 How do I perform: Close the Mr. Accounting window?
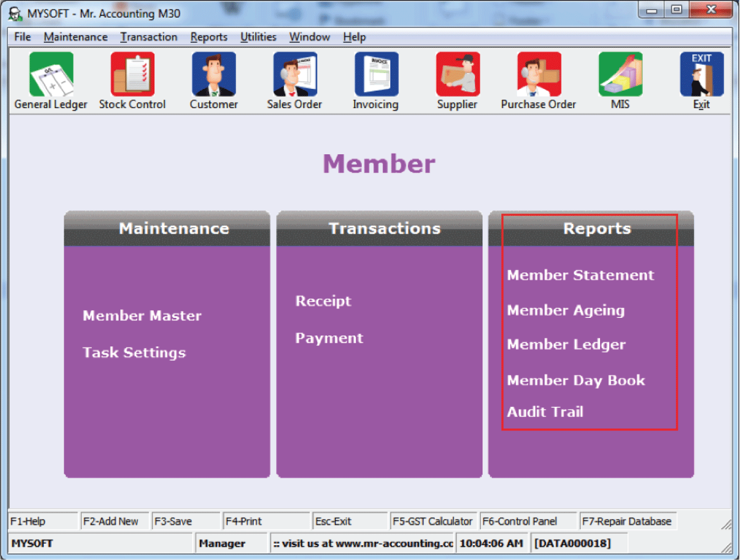711,10
